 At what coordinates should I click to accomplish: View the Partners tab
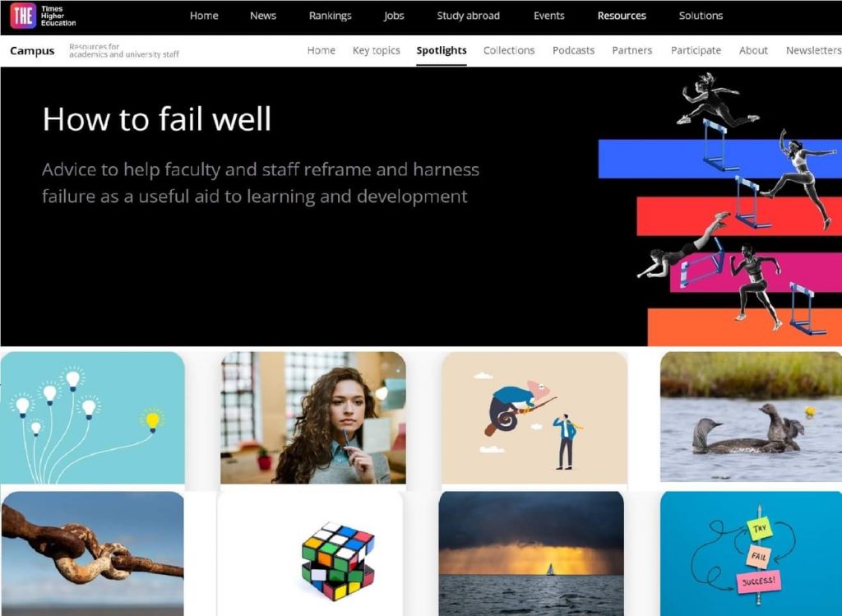(631, 50)
